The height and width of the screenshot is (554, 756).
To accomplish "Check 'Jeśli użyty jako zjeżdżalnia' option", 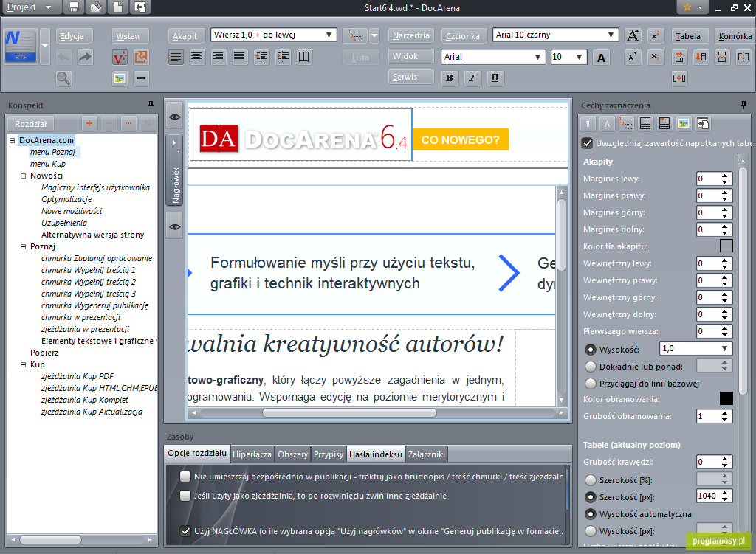I will [185, 496].
